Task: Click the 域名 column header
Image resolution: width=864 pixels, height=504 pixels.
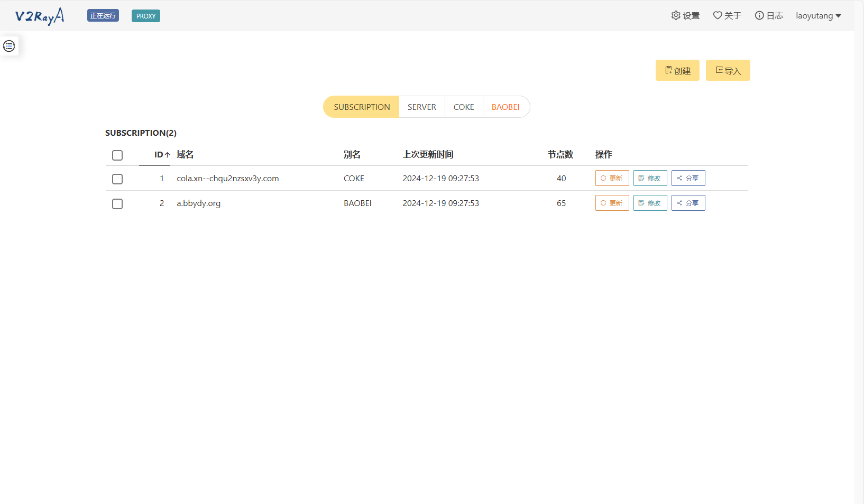Action: click(185, 154)
